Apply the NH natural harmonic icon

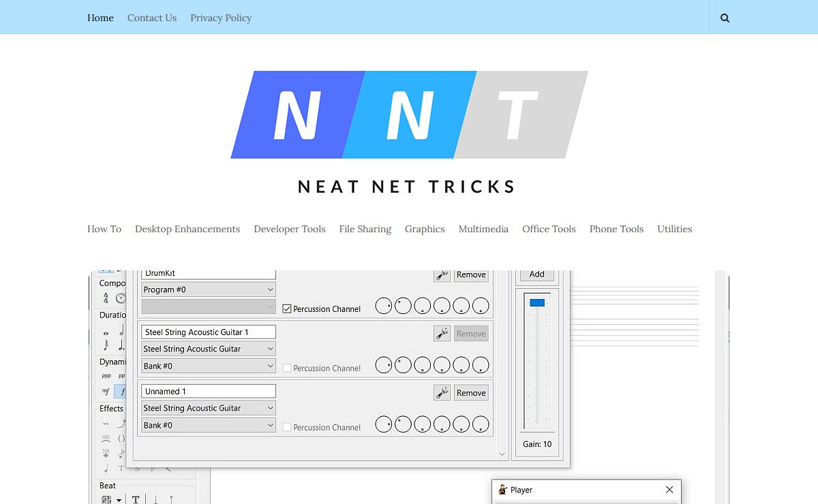106,453
